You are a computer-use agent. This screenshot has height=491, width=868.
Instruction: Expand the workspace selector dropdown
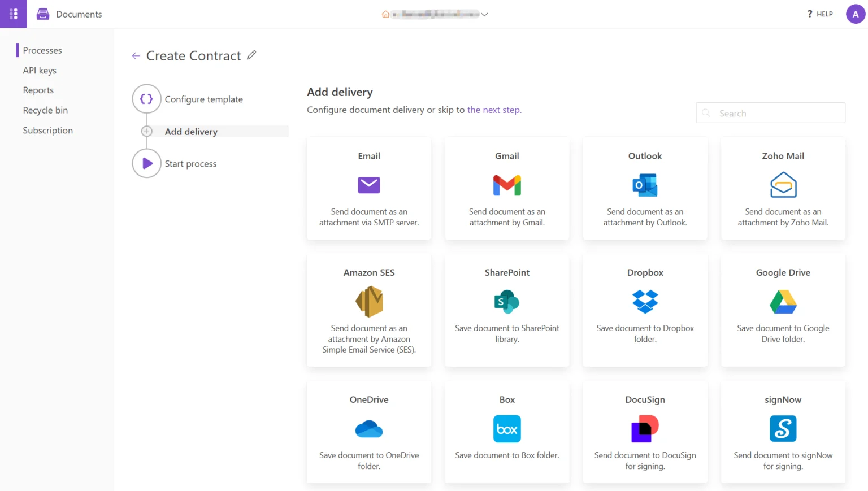(484, 14)
